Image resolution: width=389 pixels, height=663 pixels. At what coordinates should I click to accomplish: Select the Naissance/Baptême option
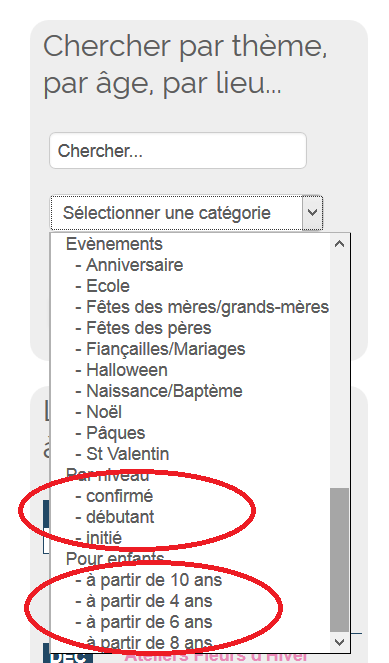point(190,391)
